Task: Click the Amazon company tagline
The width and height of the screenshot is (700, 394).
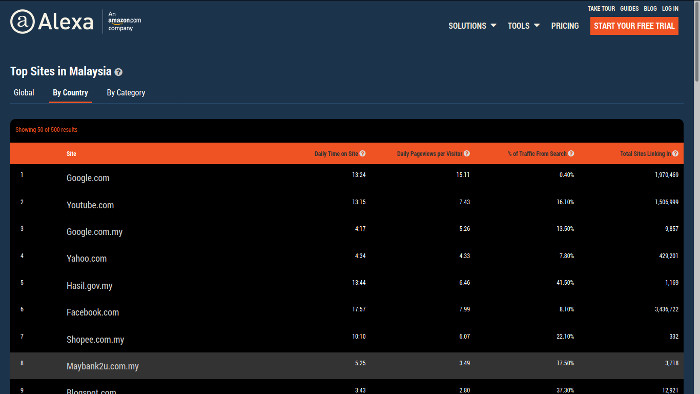Action: [x=125, y=21]
